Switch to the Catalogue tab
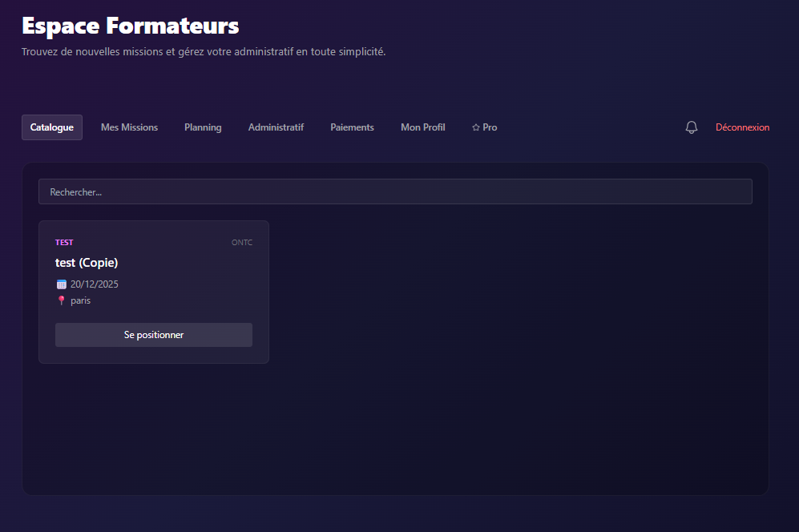 52,127
